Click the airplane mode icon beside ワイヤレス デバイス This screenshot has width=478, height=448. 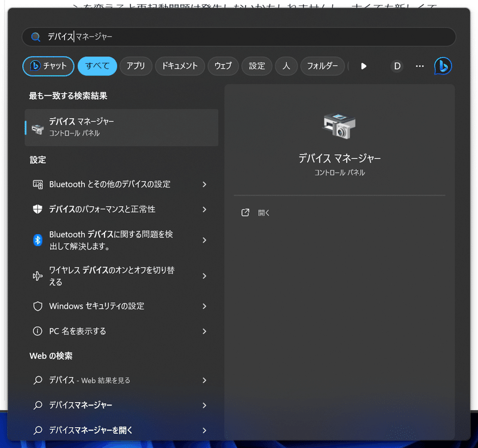pos(38,276)
